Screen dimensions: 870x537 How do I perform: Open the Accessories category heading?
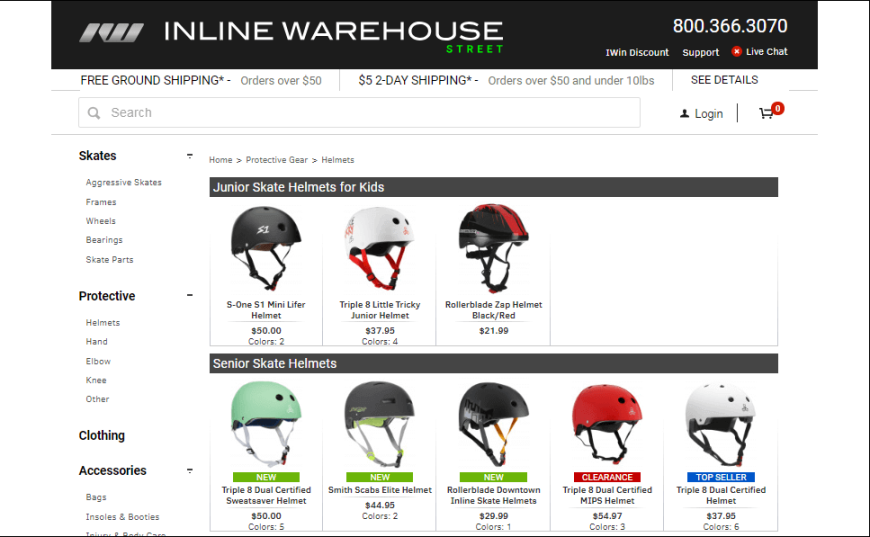113,470
